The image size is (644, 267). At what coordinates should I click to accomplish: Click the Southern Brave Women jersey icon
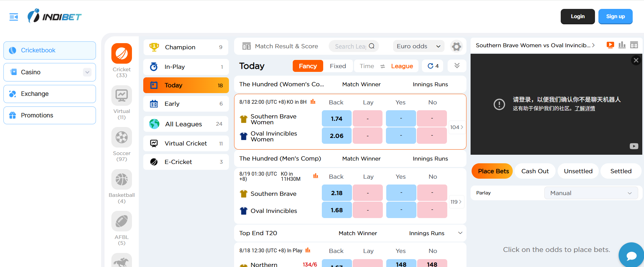(x=244, y=119)
